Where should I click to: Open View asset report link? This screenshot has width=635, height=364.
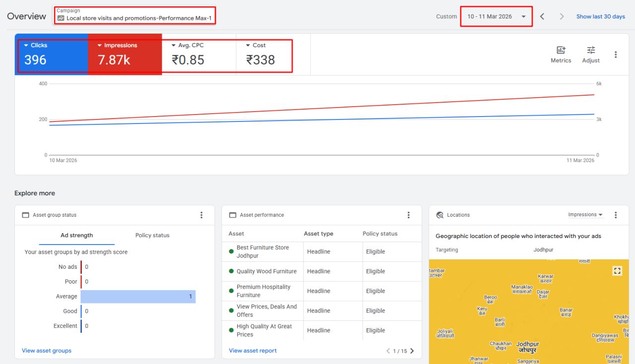coord(253,351)
